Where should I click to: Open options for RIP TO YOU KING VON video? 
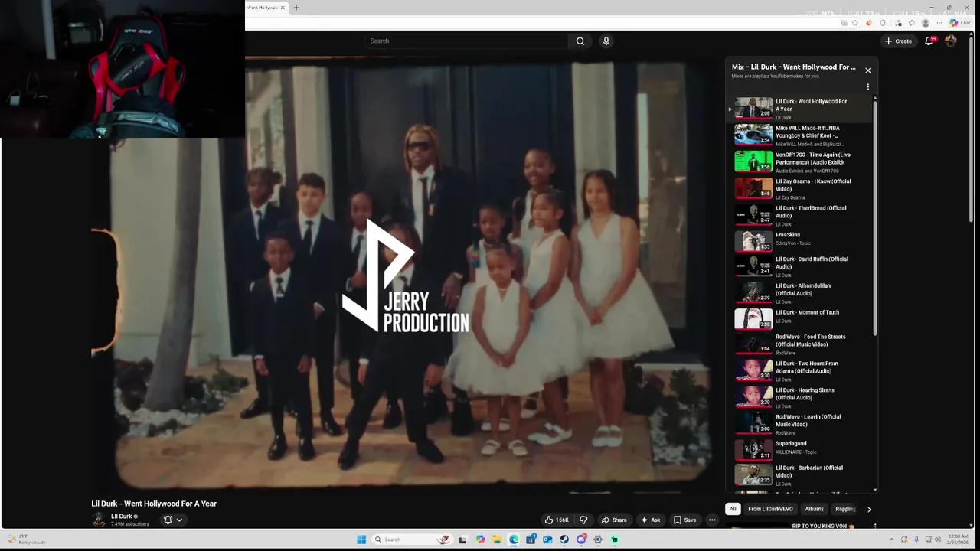coord(875,527)
